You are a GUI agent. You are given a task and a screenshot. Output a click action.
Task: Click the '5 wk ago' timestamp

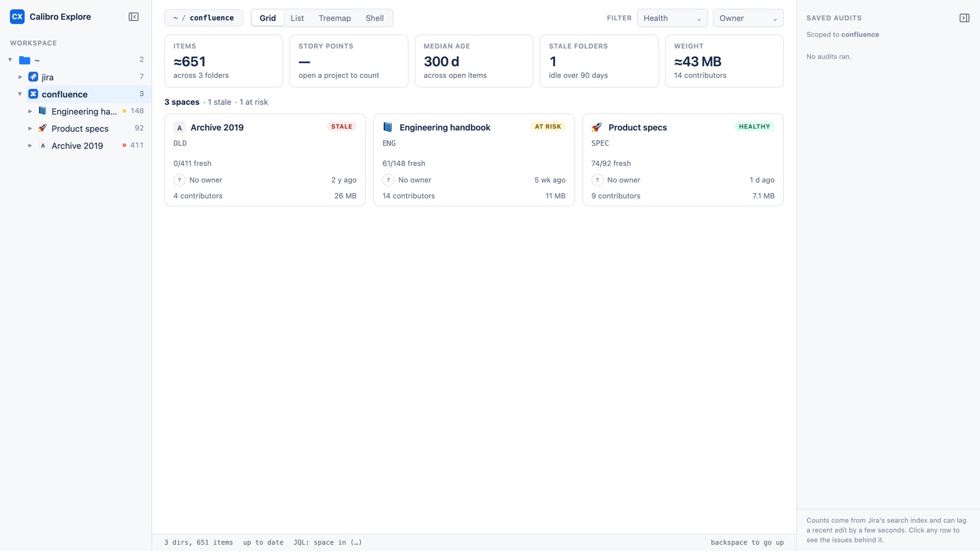[550, 180]
